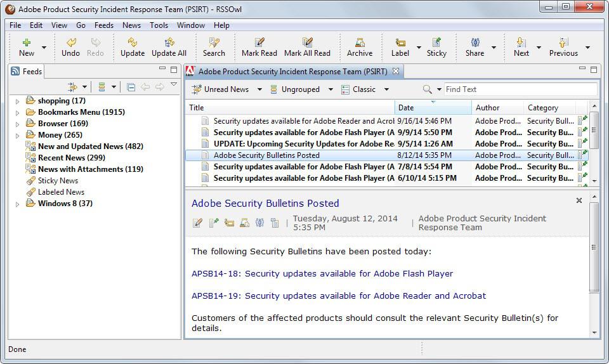Go to Previous news item icon
This screenshot has height=364, width=609.
[563, 42]
